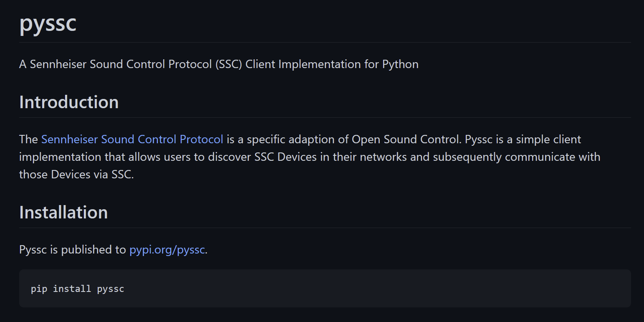Click the Introduction heading
This screenshot has width=644, height=322.
[x=69, y=102]
